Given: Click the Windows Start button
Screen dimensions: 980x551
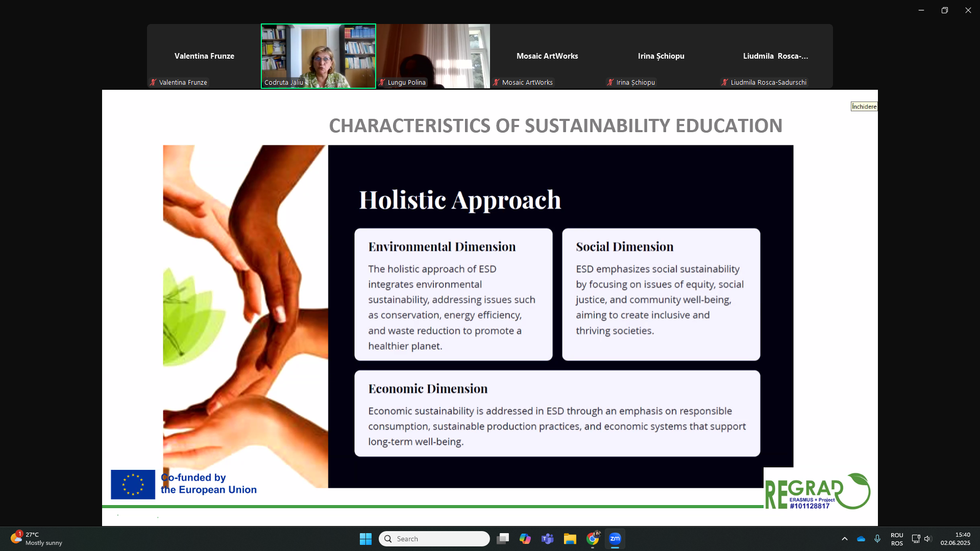Looking at the screenshot, I should coord(365,539).
